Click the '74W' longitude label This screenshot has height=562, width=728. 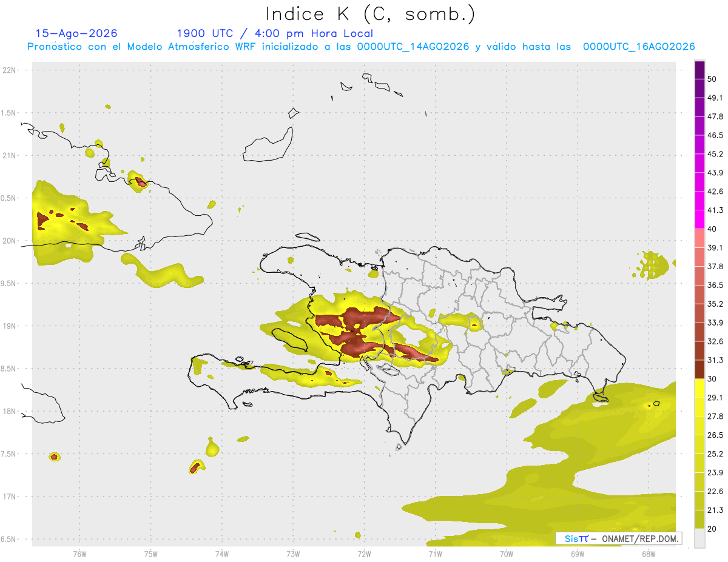point(222,554)
